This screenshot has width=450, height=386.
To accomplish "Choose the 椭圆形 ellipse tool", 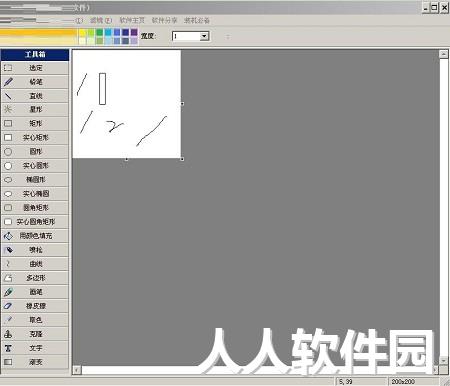I will click(35, 180).
